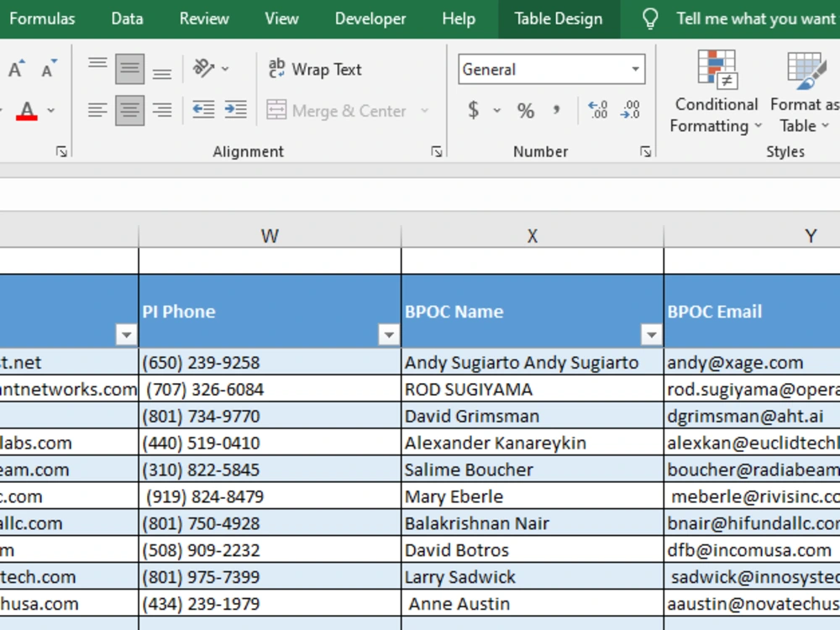The width and height of the screenshot is (840, 630).
Task: Open BPOC Name column filter dropdown
Action: click(x=652, y=335)
